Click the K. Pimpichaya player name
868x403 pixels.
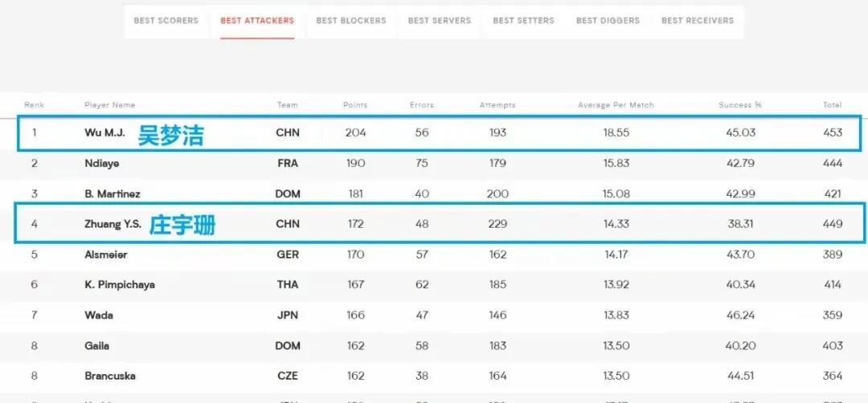point(120,285)
